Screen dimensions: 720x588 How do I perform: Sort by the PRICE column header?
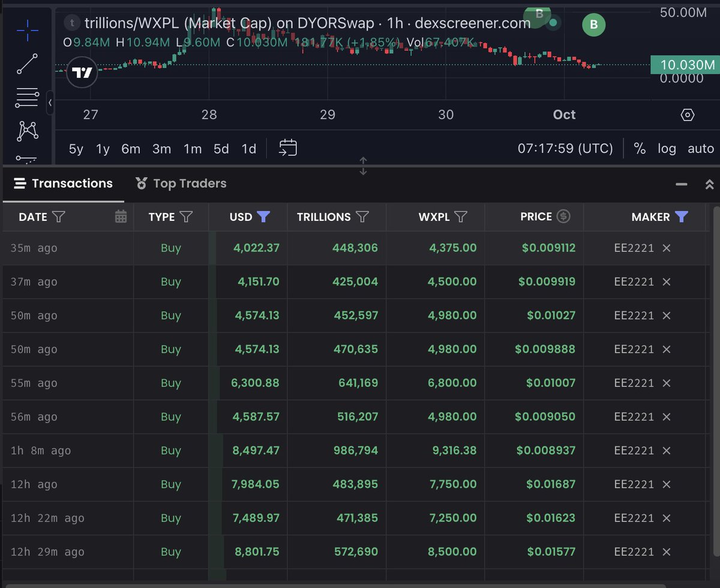536,217
